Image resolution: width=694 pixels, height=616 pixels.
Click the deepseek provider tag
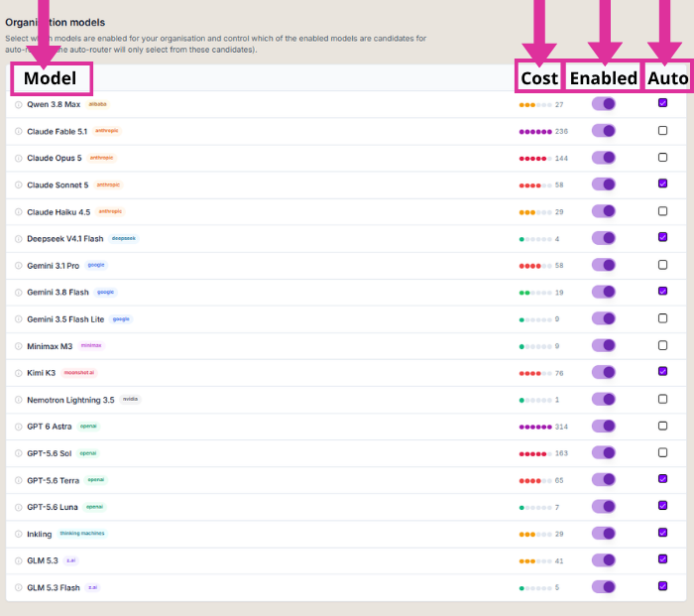point(124,238)
